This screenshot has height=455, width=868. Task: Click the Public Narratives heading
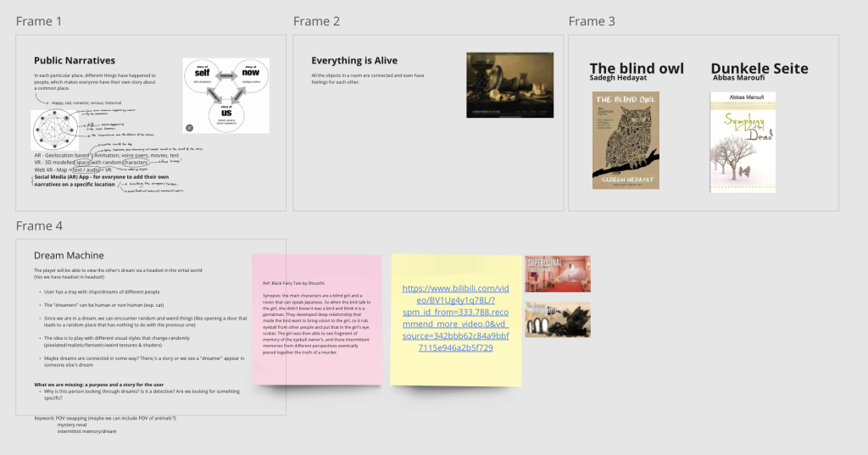[75, 60]
